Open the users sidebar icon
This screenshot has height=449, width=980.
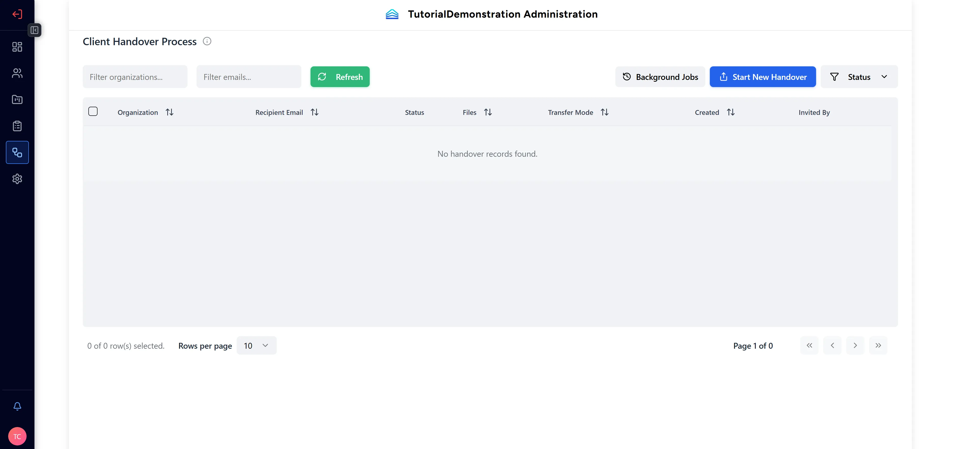tap(17, 73)
